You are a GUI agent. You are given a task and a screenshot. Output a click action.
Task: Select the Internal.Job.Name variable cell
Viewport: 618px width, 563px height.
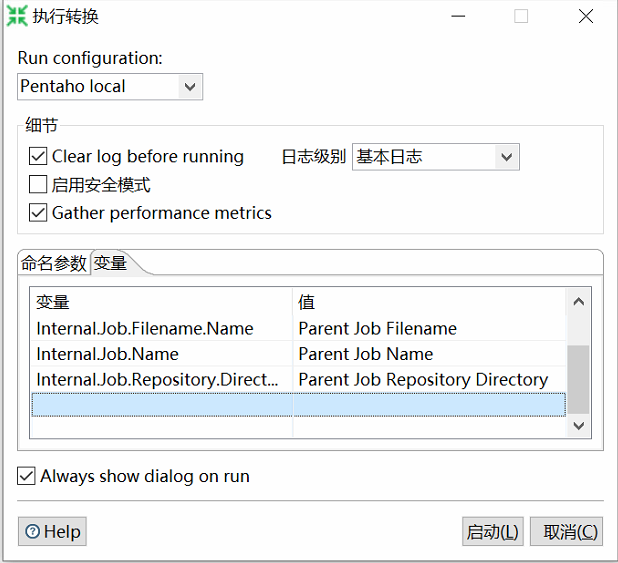(x=162, y=354)
